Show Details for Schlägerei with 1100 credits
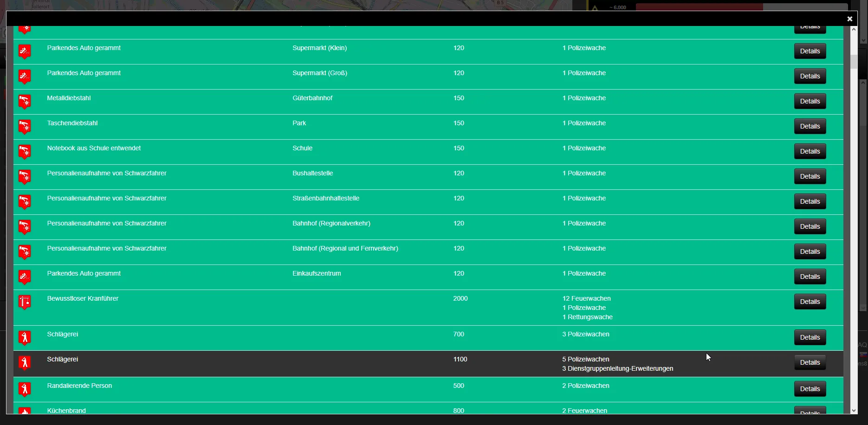 coord(810,362)
